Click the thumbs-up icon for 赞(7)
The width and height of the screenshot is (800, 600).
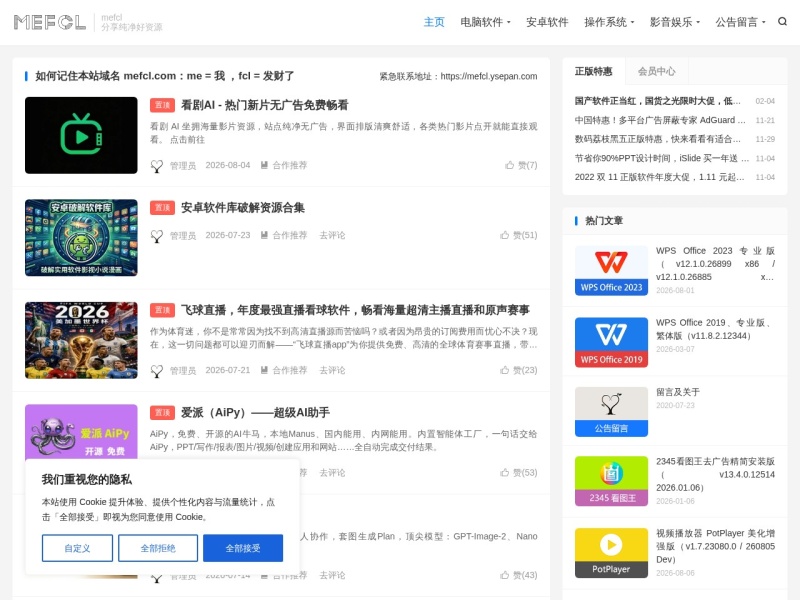pos(509,165)
